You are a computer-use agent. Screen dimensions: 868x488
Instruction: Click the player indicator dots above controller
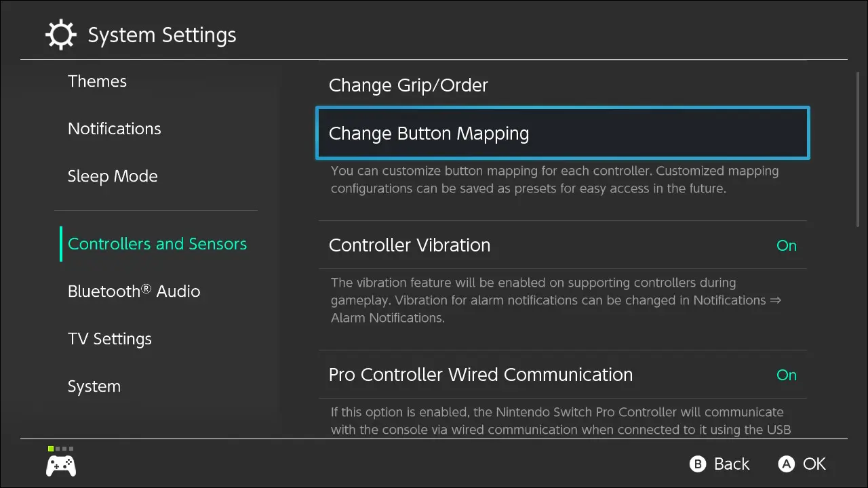click(61, 449)
